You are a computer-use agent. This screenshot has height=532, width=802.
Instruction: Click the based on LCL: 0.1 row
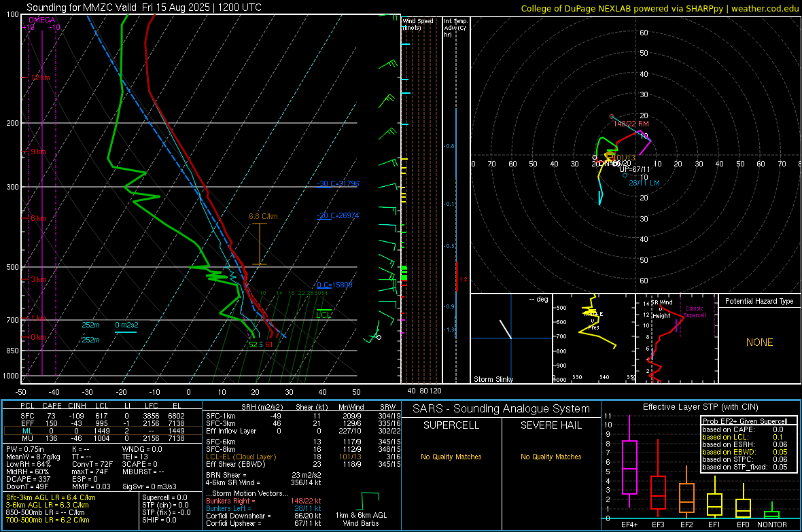coord(745,437)
